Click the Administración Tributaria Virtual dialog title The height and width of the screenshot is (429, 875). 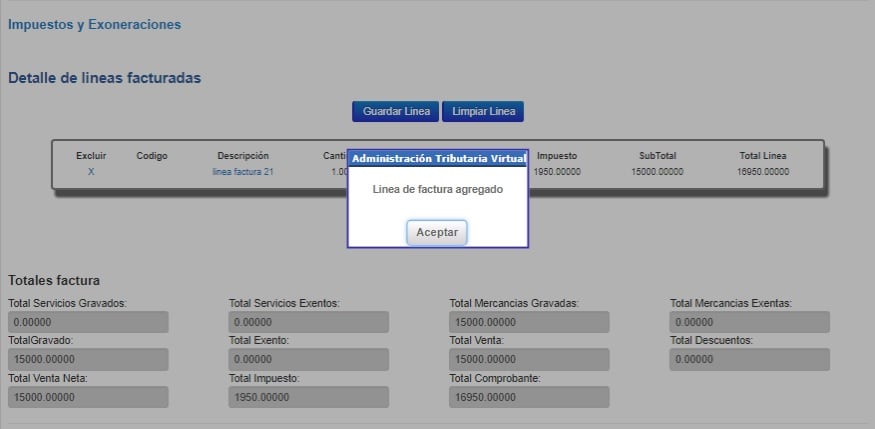(x=438, y=158)
